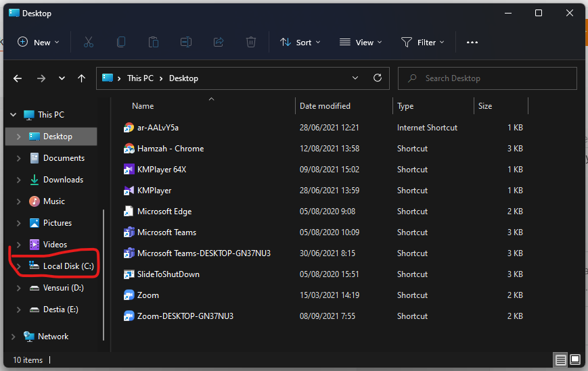Screen dimensions: 588x371
Task: Select Microsoft Teams-DESKTOP-GN37NU3 file name
Action: coord(204,253)
